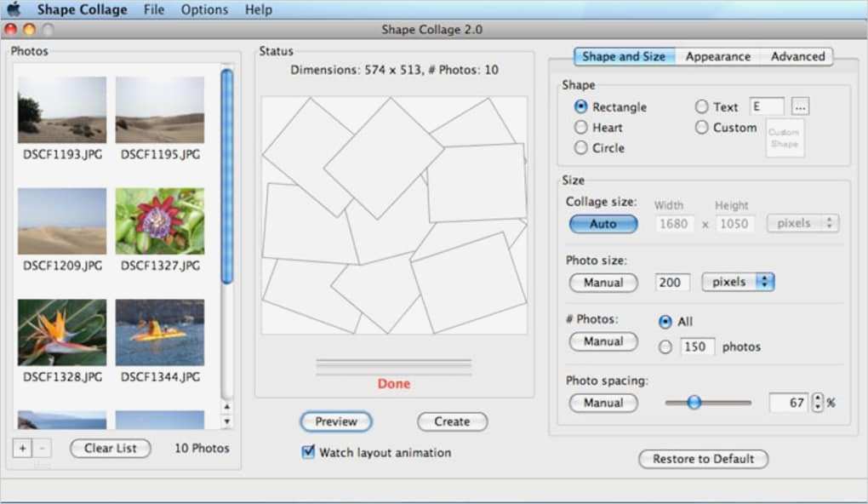868x504 pixels.
Task: Click the add photos plus icon
Action: point(21,447)
